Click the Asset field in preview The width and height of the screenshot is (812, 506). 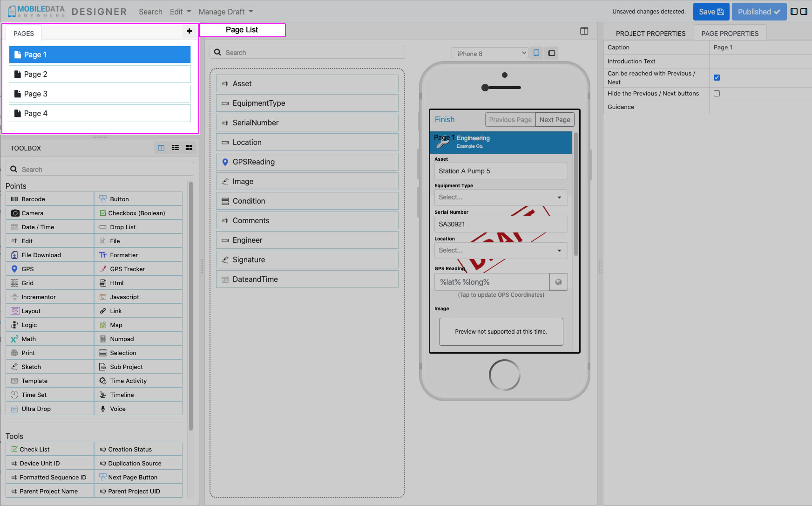tap(501, 171)
